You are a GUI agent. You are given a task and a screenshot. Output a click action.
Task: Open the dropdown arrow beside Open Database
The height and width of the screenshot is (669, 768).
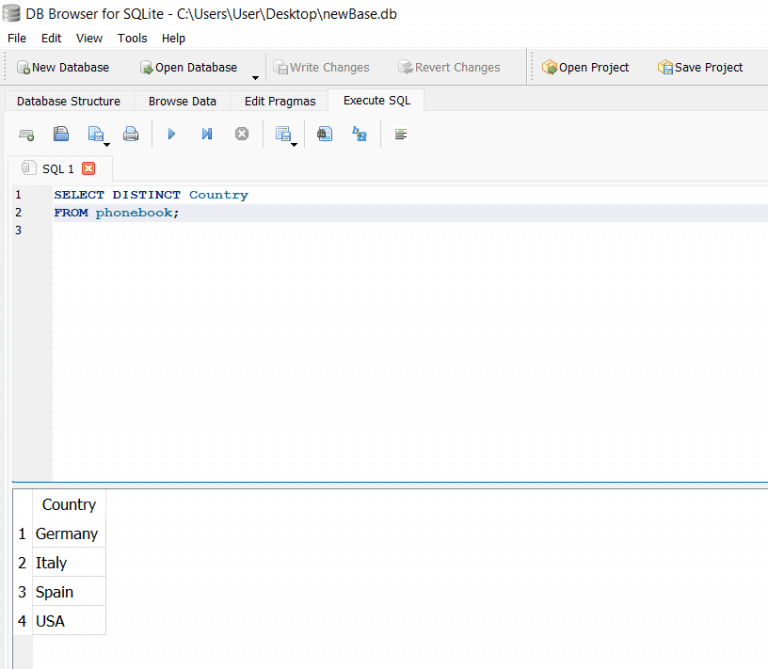(x=255, y=77)
